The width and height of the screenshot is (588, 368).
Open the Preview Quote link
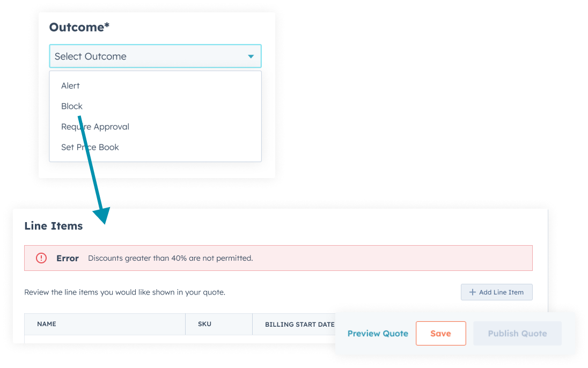click(x=378, y=333)
